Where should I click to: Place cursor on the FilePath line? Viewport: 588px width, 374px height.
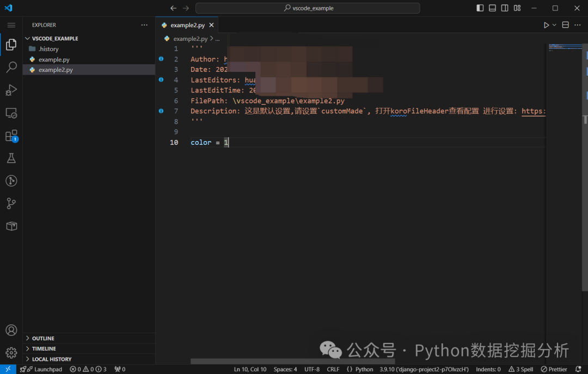(267, 101)
